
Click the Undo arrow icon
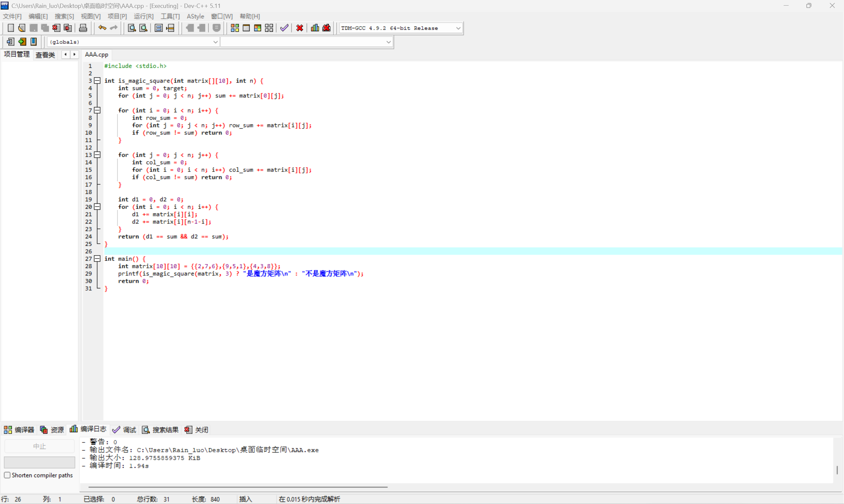tap(102, 28)
